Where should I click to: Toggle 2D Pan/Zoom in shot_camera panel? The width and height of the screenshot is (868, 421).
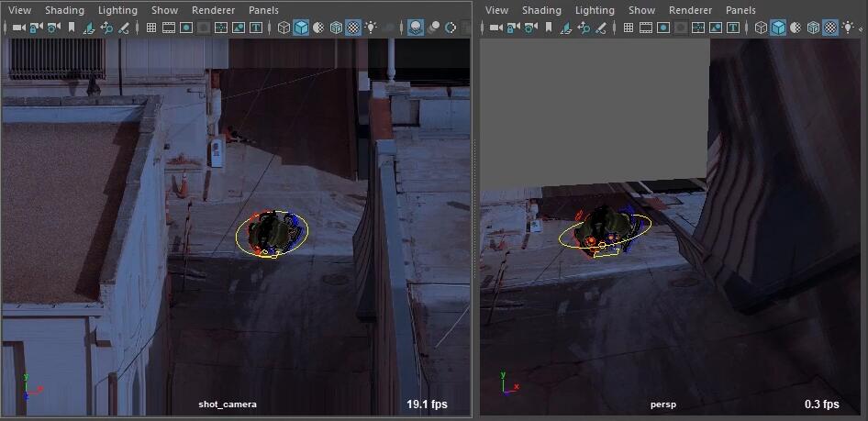106,28
